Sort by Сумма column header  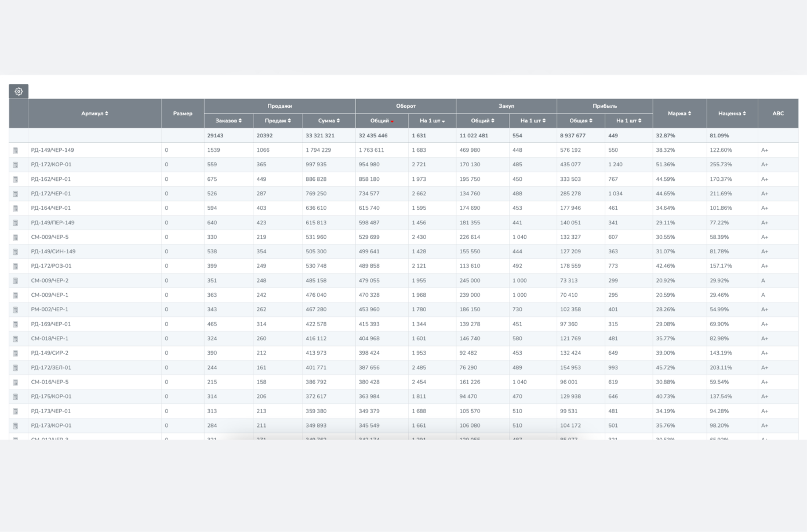(x=329, y=121)
